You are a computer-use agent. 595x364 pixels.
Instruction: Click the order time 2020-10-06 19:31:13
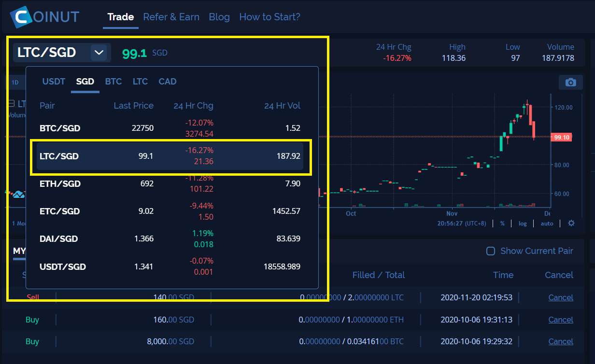coord(477,320)
